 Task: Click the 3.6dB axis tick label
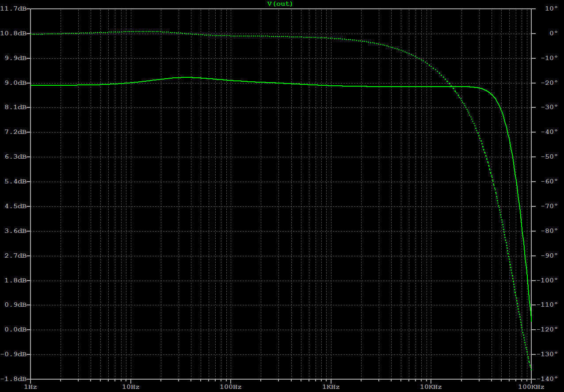(x=15, y=231)
